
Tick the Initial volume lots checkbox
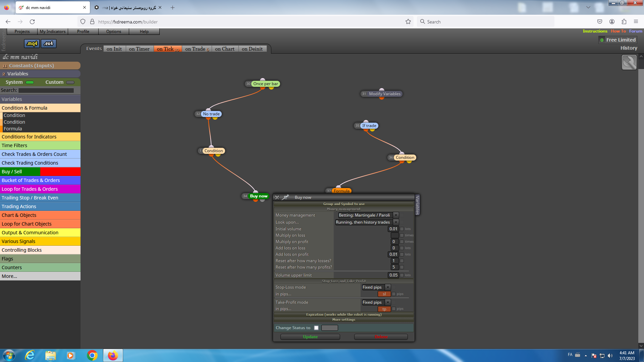click(402, 229)
